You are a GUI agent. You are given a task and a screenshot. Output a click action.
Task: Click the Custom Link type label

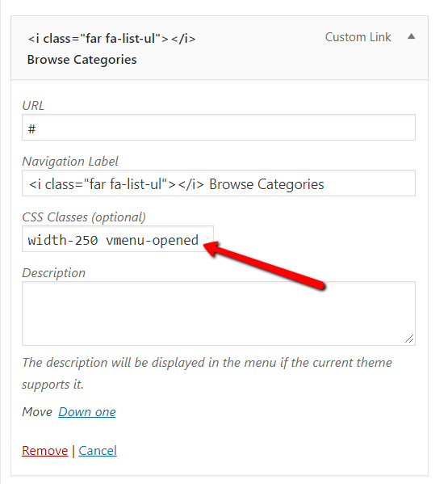[x=358, y=37]
